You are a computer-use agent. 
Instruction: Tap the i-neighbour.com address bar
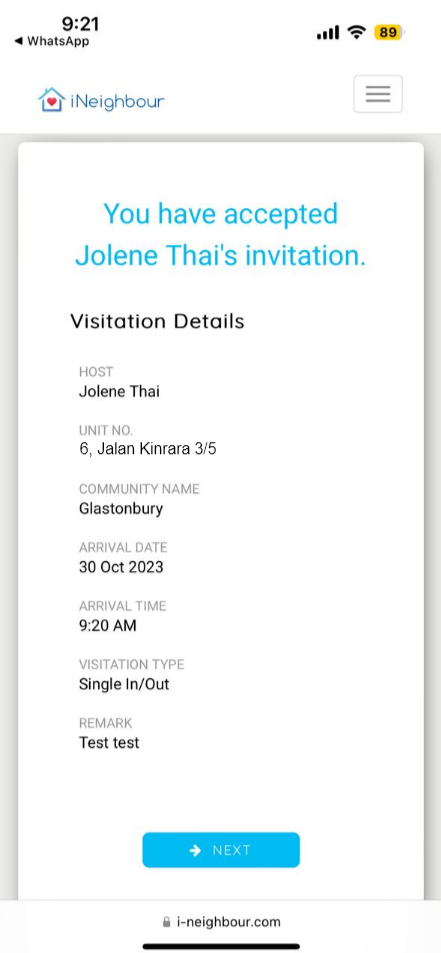(221, 922)
